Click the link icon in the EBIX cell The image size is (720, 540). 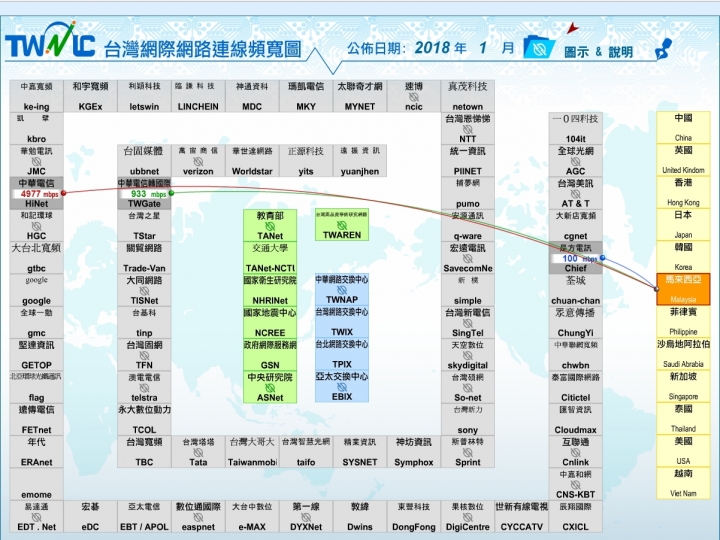tap(342, 387)
